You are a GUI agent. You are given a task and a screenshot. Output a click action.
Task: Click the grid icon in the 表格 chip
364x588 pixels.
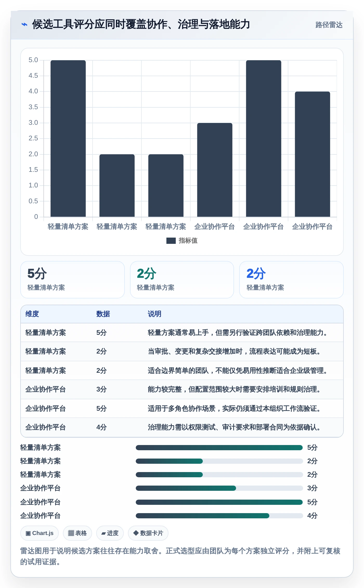[71, 533]
